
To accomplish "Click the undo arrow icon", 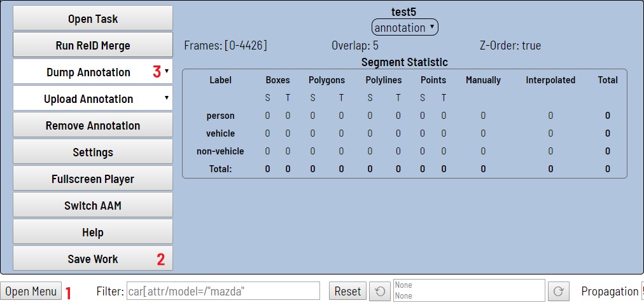I will pos(380,291).
